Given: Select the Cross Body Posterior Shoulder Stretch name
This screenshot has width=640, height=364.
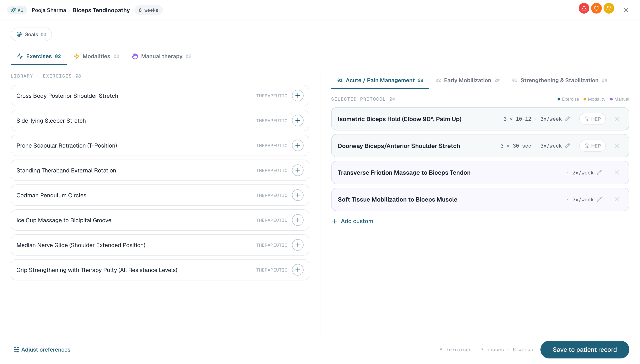Looking at the screenshot, I should click(67, 96).
